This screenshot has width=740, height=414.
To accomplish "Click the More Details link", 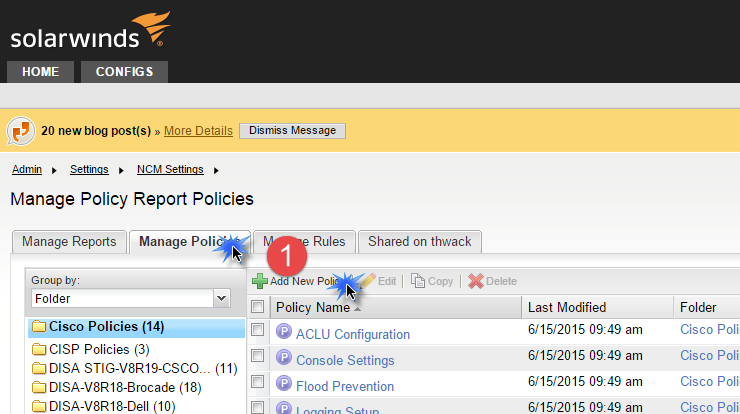I will click(x=198, y=131).
